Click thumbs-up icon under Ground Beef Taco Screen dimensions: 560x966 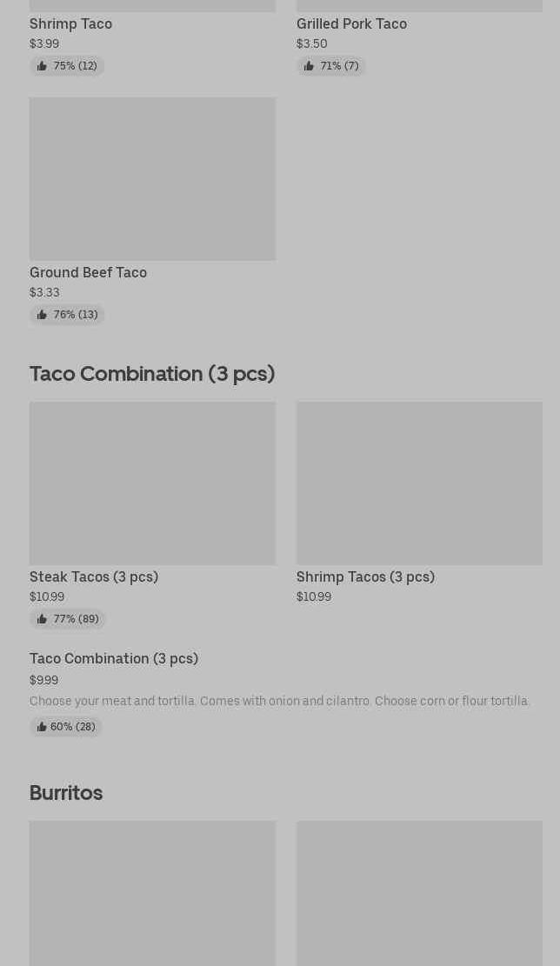[42, 315]
